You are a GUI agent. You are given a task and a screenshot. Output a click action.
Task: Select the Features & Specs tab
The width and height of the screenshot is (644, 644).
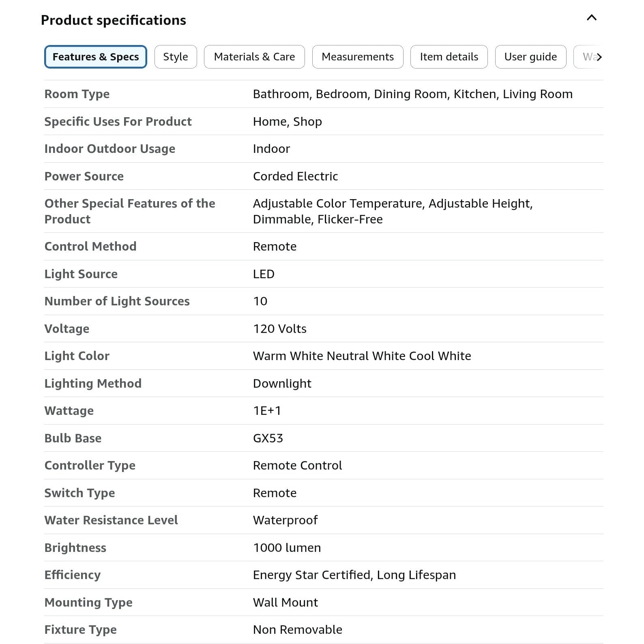click(96, 57)
